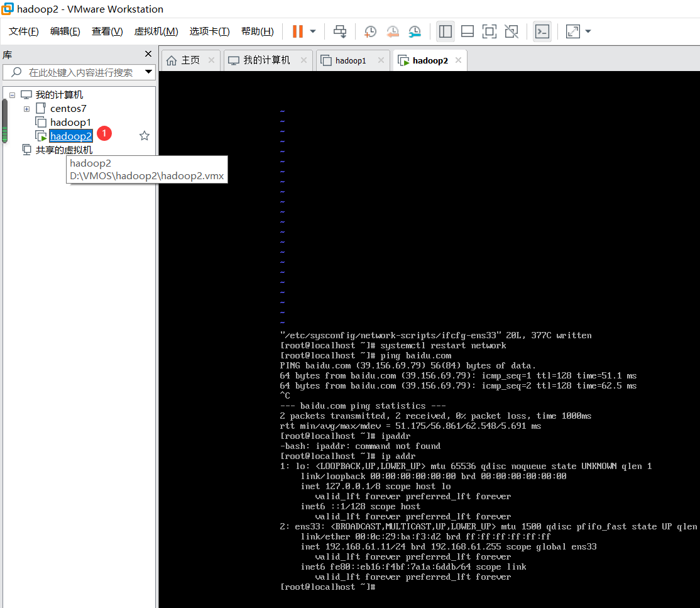This screenshot has width=700, height=608.
Task: Click the 'inet 192.168.61.11/24' line
Action: point(449,547)
